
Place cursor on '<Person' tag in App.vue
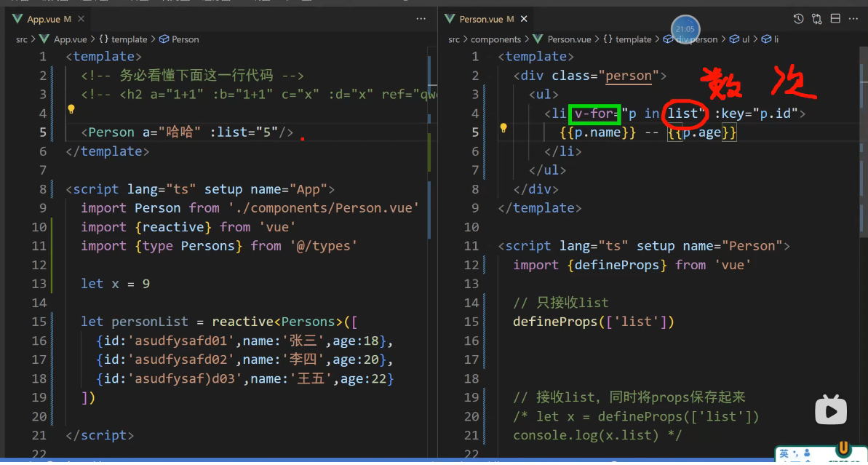(x=108, y=132)
